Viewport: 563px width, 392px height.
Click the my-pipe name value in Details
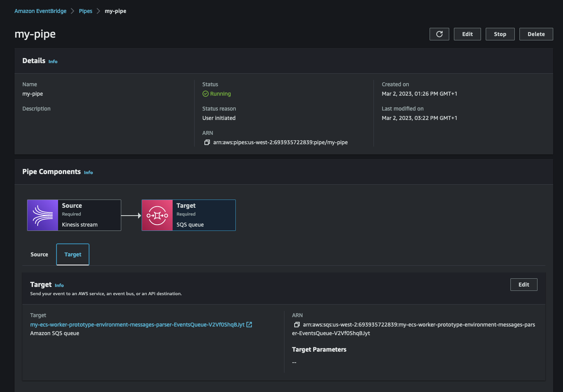tap(33, 94)
